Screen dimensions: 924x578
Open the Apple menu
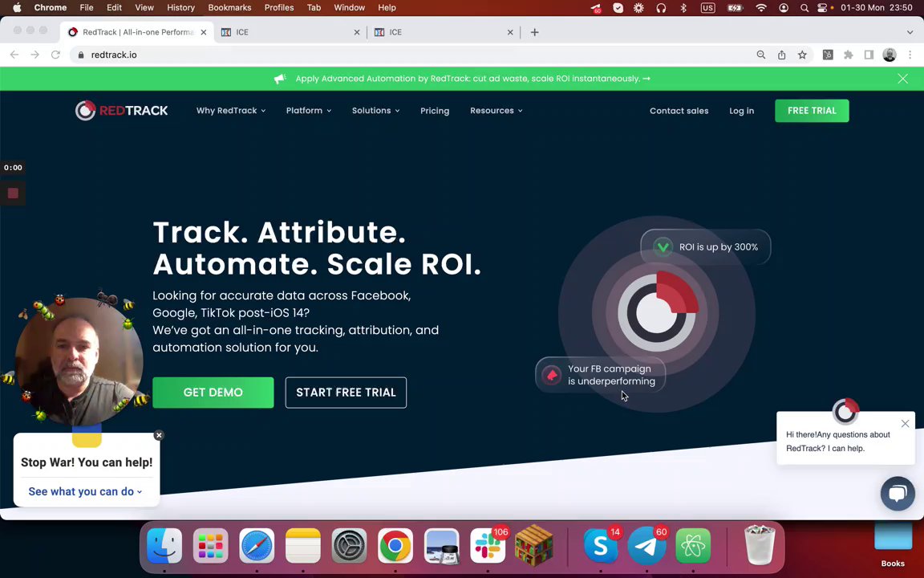tap(17, 8)
